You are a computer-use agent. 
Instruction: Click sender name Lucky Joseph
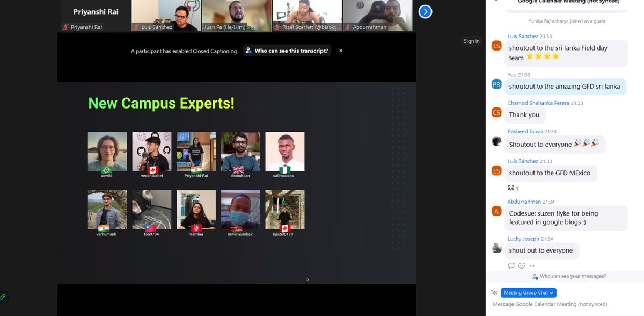pyautogui.click(x=524, y=239)
